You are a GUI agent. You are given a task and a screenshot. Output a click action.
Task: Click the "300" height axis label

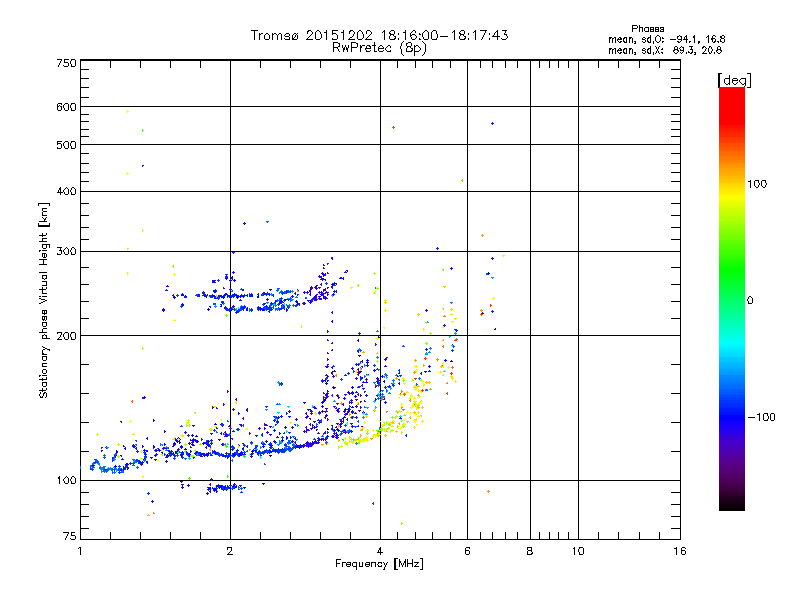[66, 251]
